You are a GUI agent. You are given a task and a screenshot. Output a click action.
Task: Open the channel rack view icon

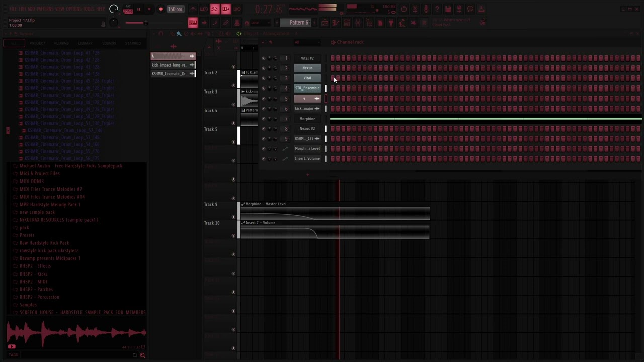coord(347,23)
